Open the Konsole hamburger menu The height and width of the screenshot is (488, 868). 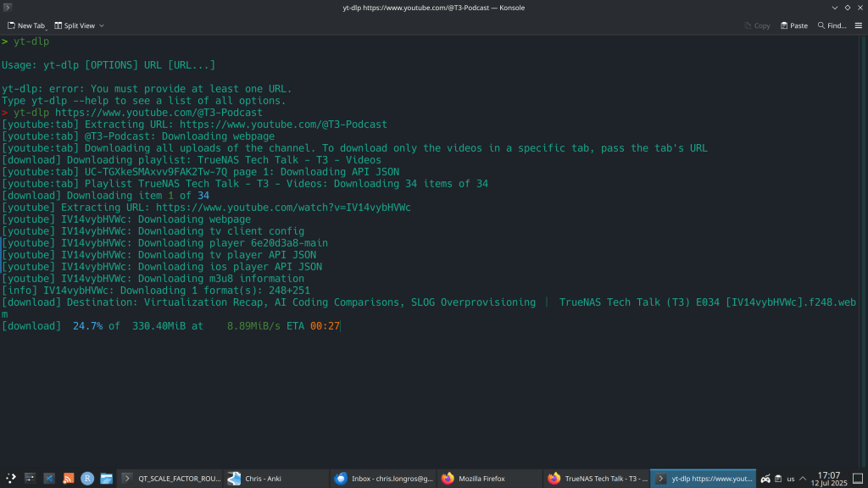856,25
